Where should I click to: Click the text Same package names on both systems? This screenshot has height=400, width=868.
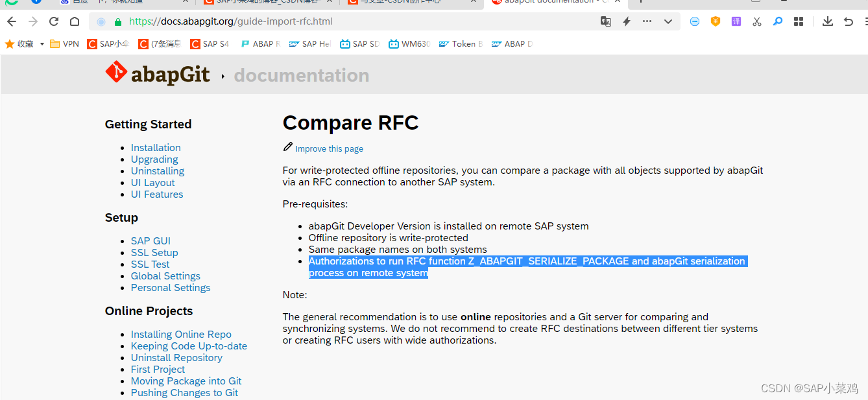pos(398,249)
